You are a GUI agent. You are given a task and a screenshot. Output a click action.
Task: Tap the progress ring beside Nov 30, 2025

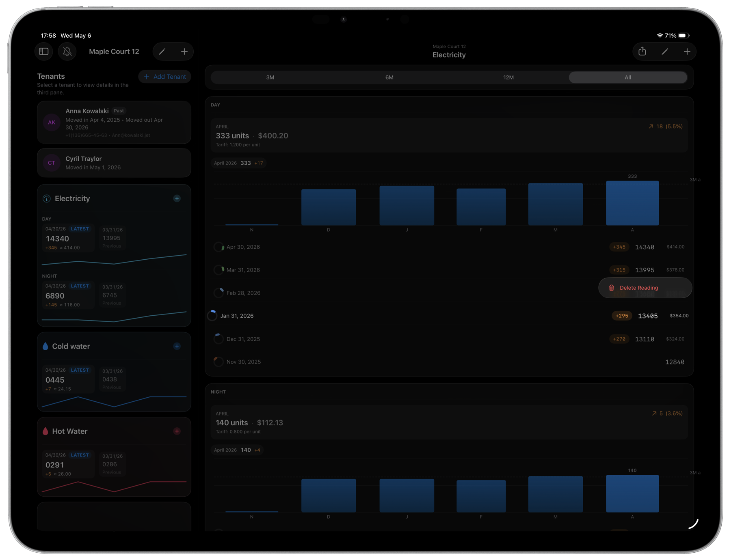(x=218, y=362)
